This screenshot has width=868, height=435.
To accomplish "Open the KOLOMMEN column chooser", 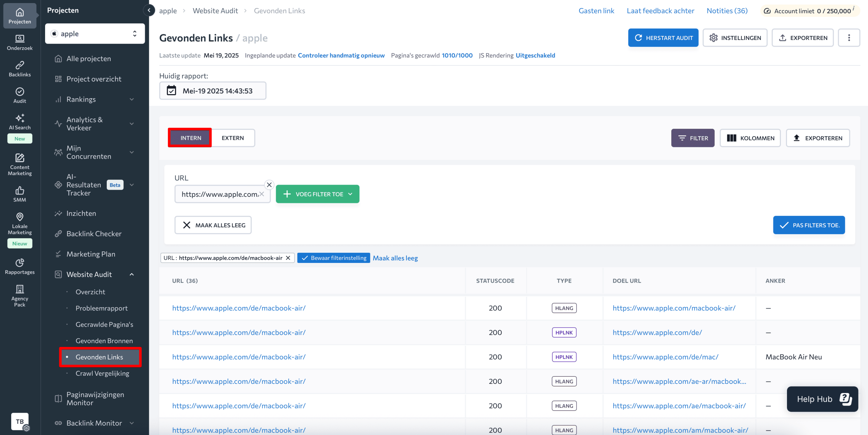I will (x=750, y=138).
